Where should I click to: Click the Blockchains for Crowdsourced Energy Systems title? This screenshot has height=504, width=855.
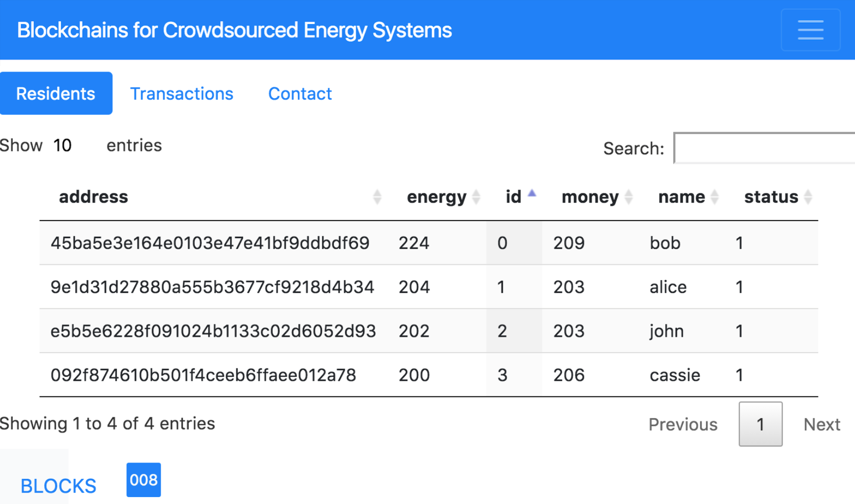pyautogui.click(x=234, y=30)
